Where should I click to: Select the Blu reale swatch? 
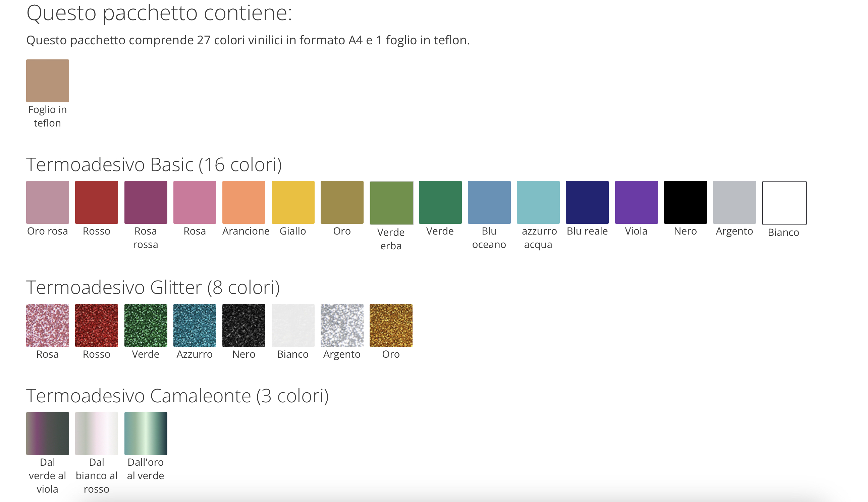point(587,202)
